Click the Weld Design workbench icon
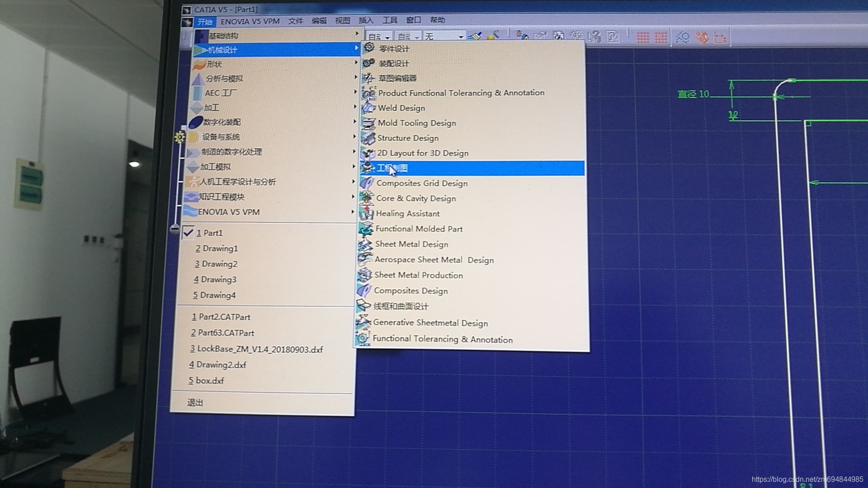The image size is (868, 488). [368, 108]
